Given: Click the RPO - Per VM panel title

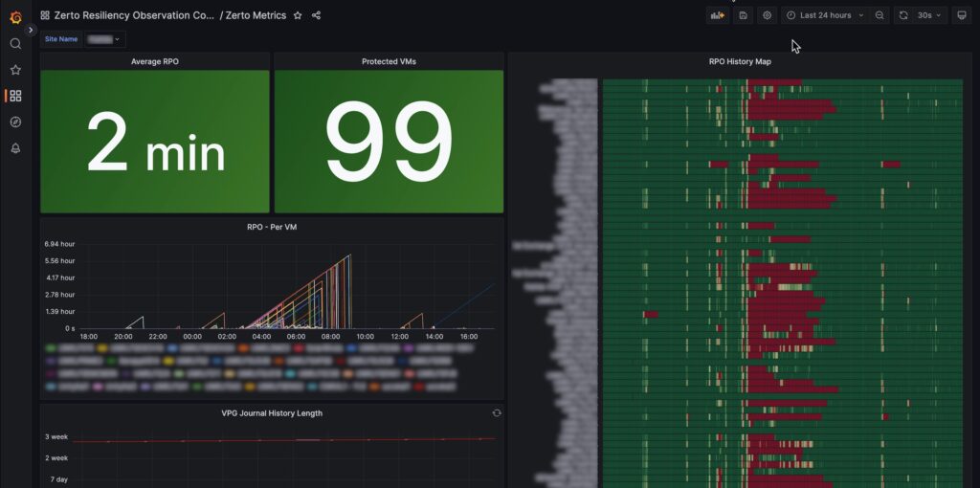Looking at the screenshot, I should coord(272,228).
